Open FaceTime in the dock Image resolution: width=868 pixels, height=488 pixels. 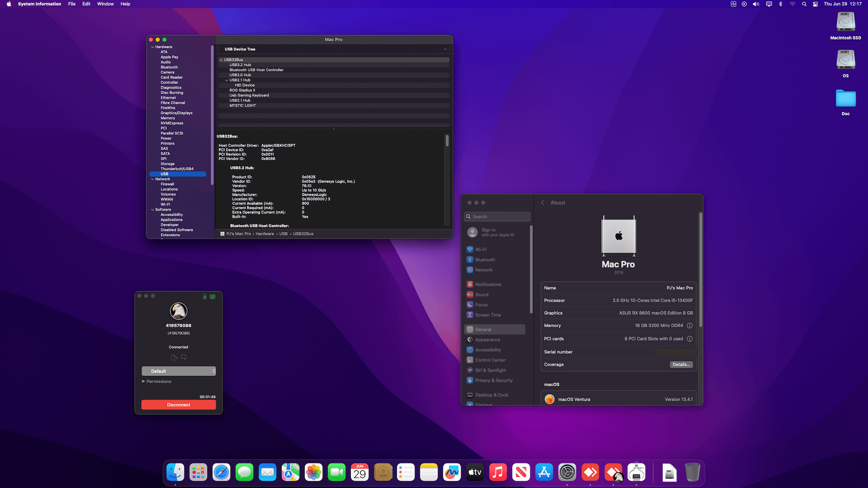(337, 473)
